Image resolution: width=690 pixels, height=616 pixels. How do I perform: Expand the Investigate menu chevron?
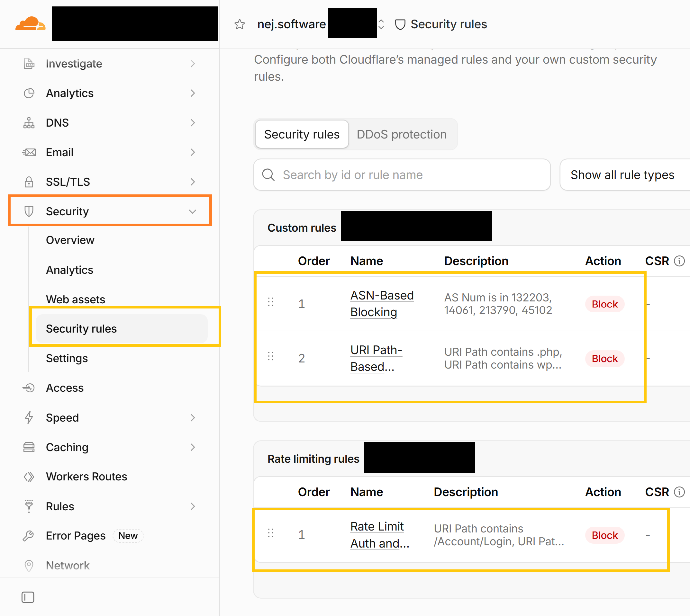(193, 64)
